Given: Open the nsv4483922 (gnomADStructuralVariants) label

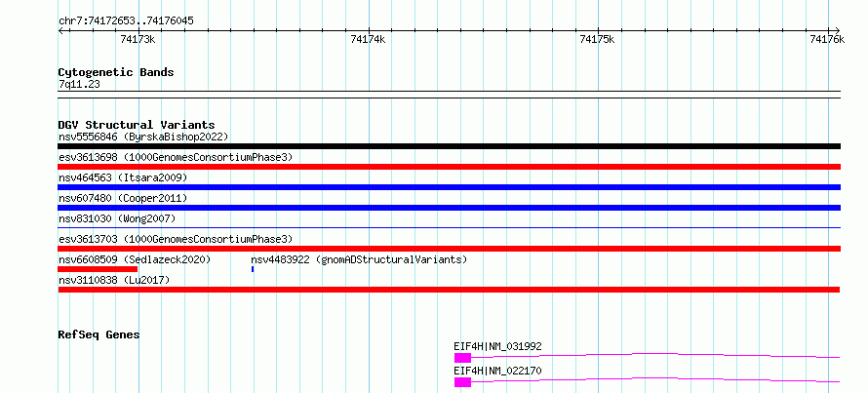Looking at the screenshot, I should (359, 259).
